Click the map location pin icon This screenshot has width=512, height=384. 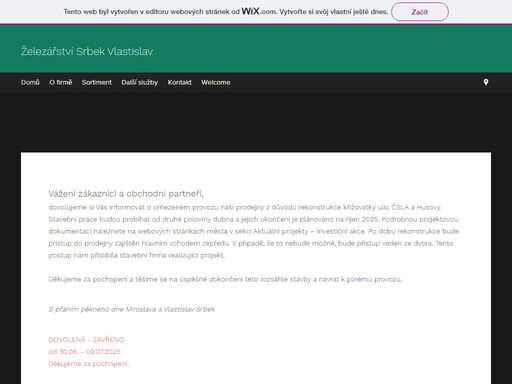tap(486, 82)
